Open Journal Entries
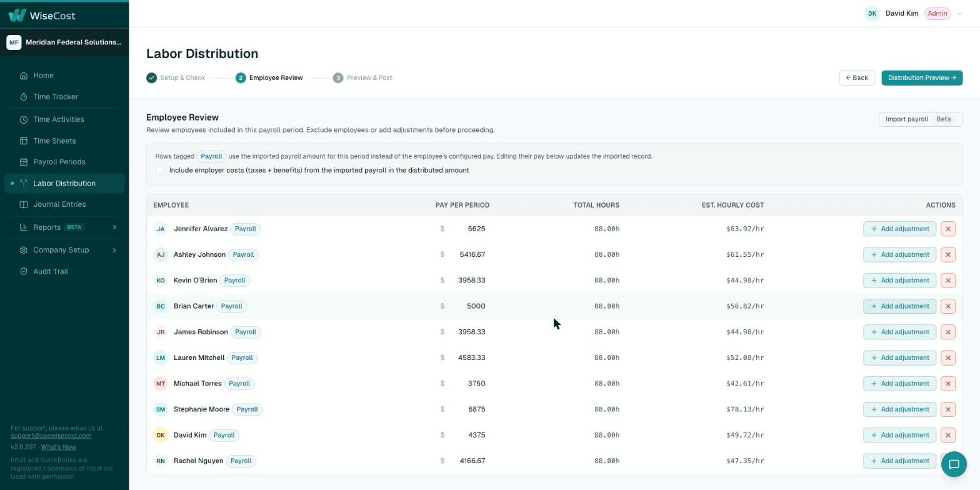The width and height of the screenshot is (980, 490). pyautogui.click(x=64, y=204)
